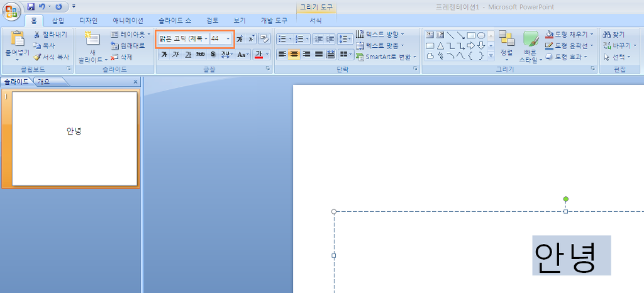Enable center text alignment
The image size is (644, 293).
click(x=294, y=55)
